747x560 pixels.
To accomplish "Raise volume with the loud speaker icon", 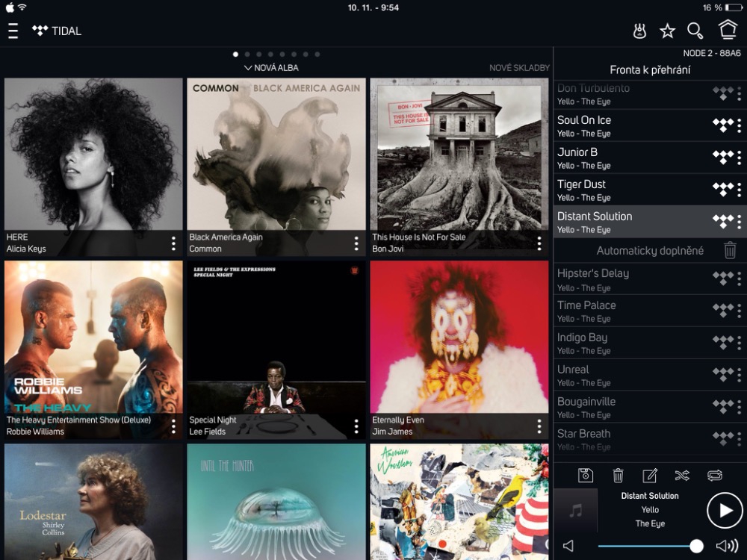I will pos(727,546).
